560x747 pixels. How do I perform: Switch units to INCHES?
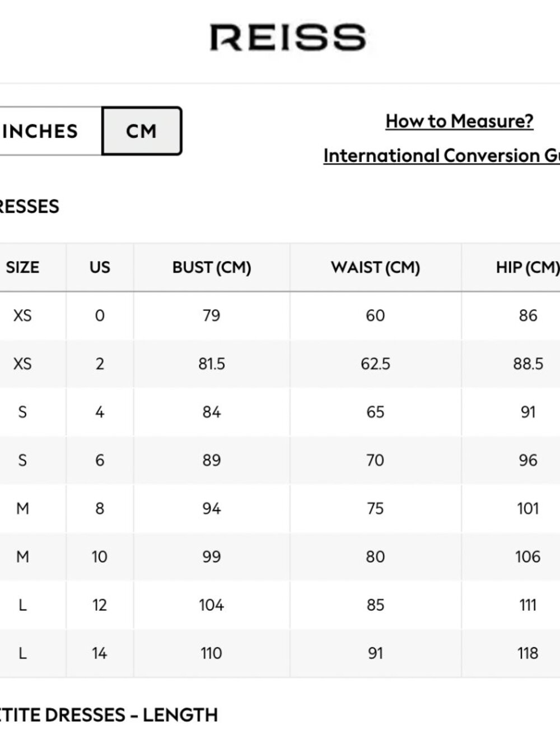50,131
